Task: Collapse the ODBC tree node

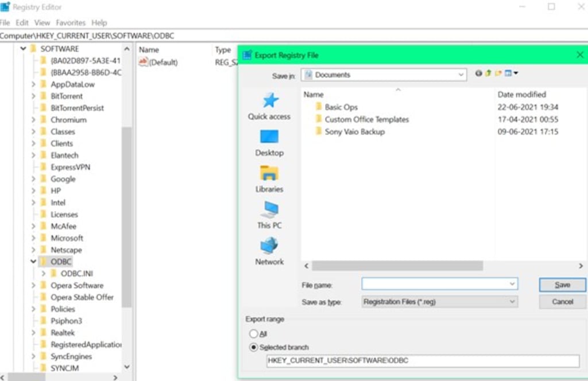Action: point(33,262)
